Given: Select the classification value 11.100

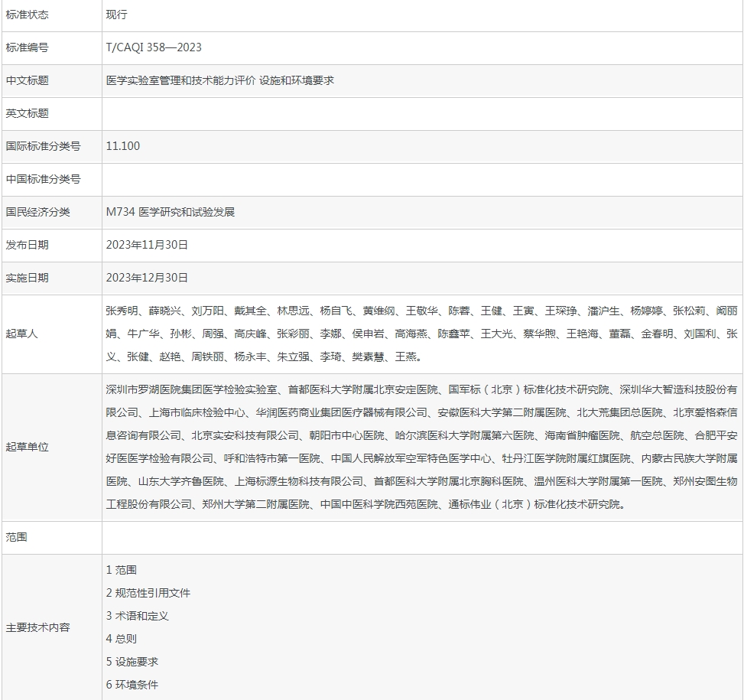Looking at the screenshot, I should tap(123, 146).
